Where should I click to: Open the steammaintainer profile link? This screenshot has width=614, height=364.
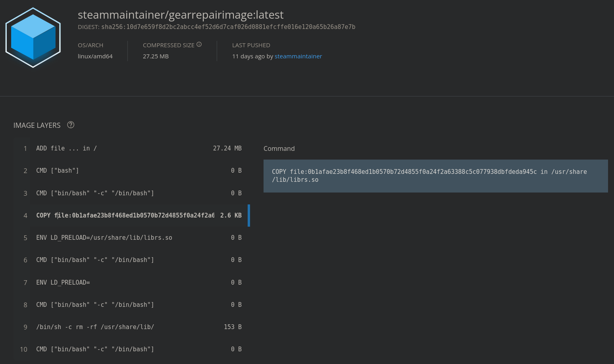pyautogui.click(x=298, y=56)
